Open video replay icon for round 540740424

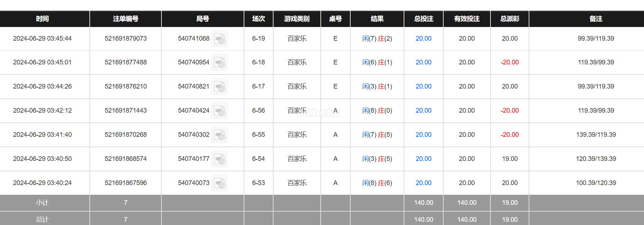(x=219, y=111)
